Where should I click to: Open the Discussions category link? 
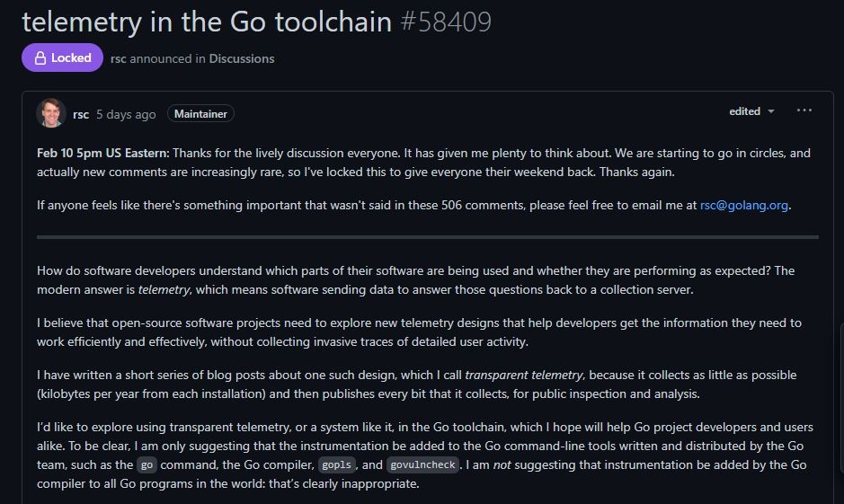click(242, 58)
